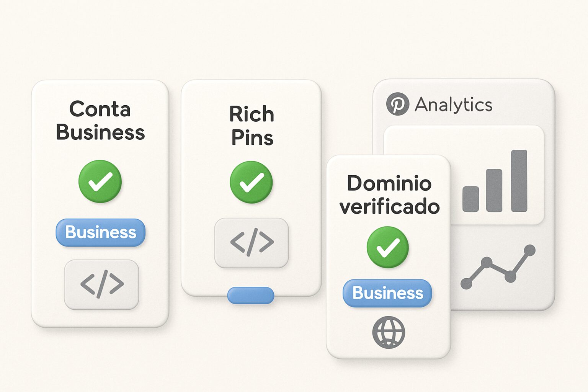Click the tallest bar in the chart
Screen dimensions: 588x392
(x=519, y=181)
